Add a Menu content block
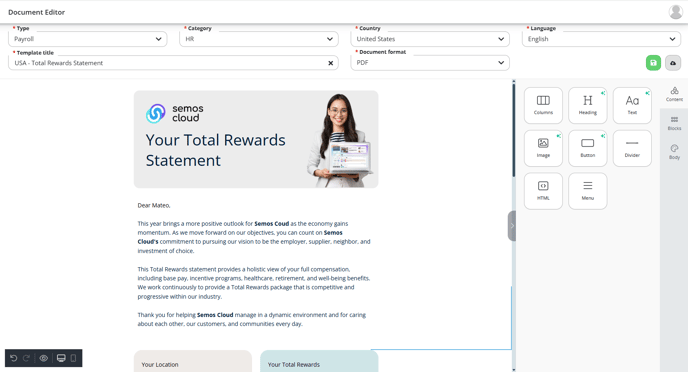This screenshot has height=372, width=688. (588, 191)
